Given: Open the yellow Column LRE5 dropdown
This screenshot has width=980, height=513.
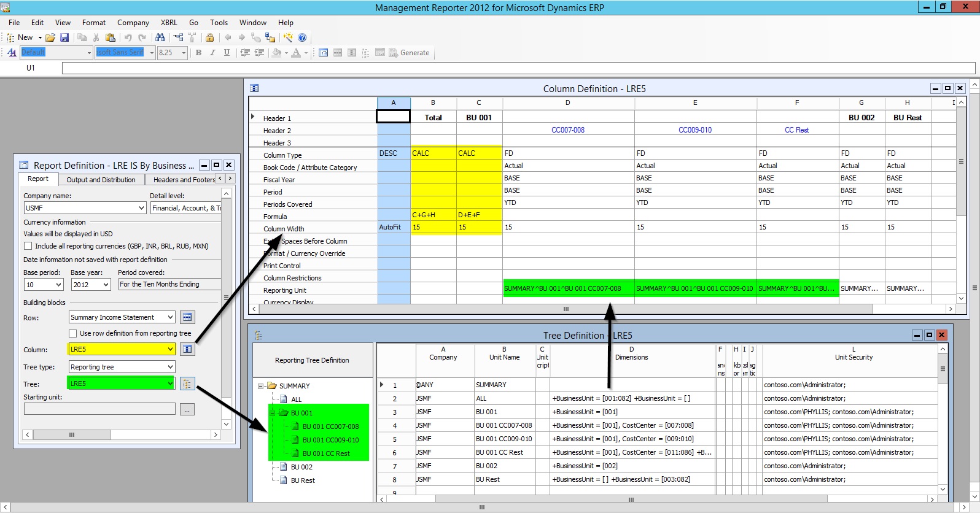Looking at the screenshot, I should tap(170, 349).
